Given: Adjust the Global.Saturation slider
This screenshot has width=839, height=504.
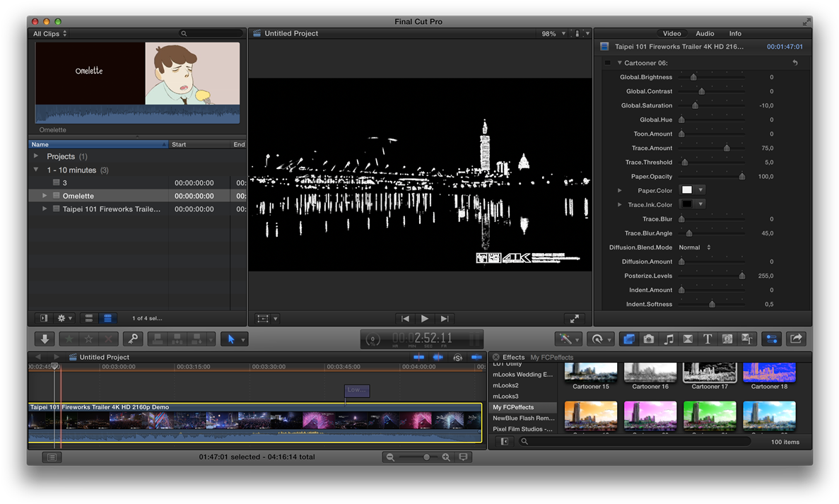Looking at the screenshot, I should tap(695, 105).
